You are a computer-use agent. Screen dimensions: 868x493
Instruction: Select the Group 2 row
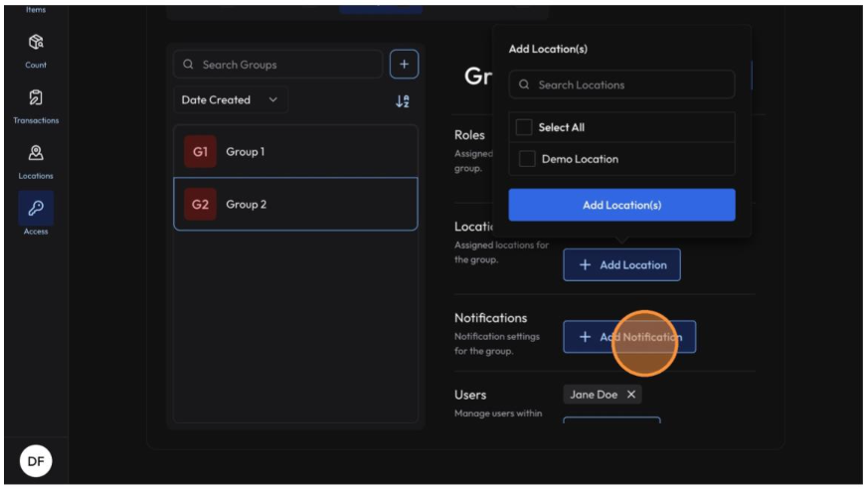[295, 204]
